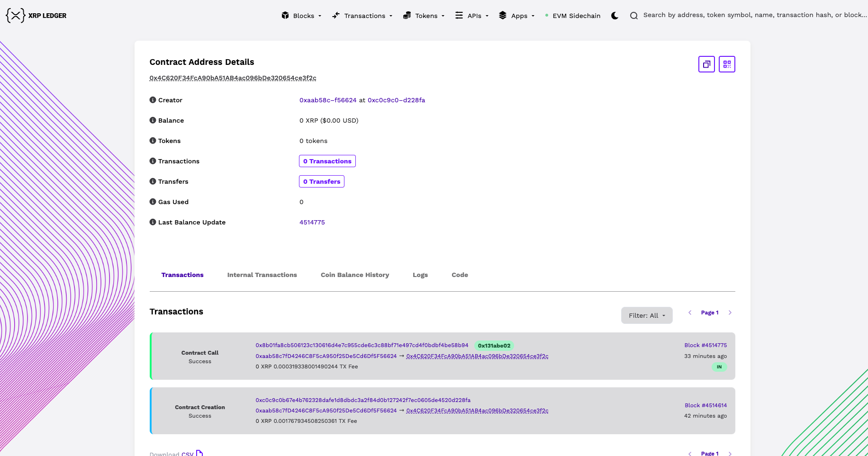Click the 0x131abe02 method badge
The width and height of the screenshot is (868, 456).
pyautogui.click(x=494, y=346)
